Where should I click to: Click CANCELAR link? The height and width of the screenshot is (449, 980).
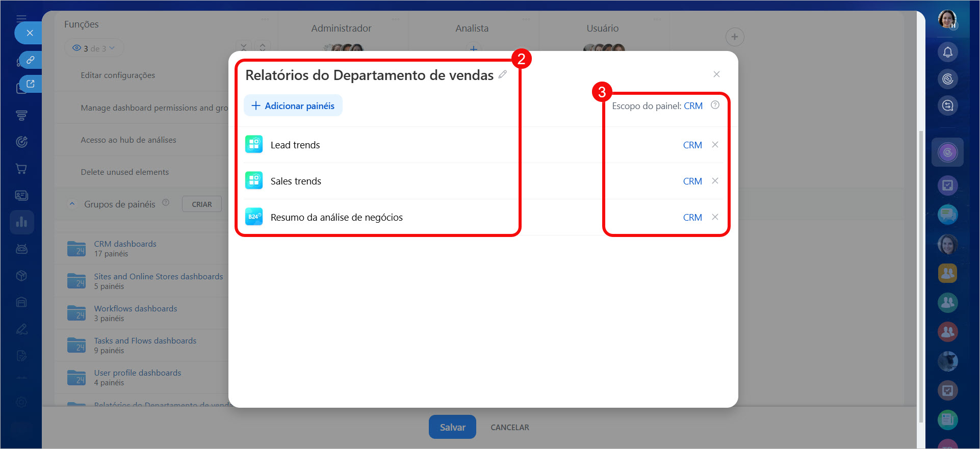[x=509, y=428]
